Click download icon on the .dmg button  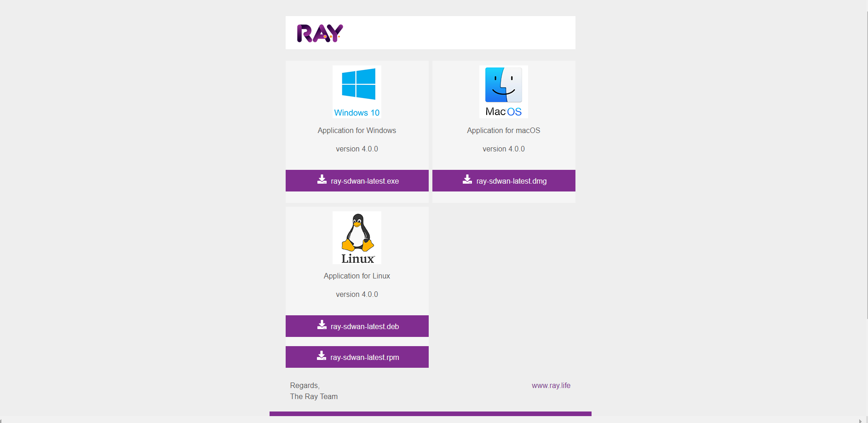coord(467,180)
